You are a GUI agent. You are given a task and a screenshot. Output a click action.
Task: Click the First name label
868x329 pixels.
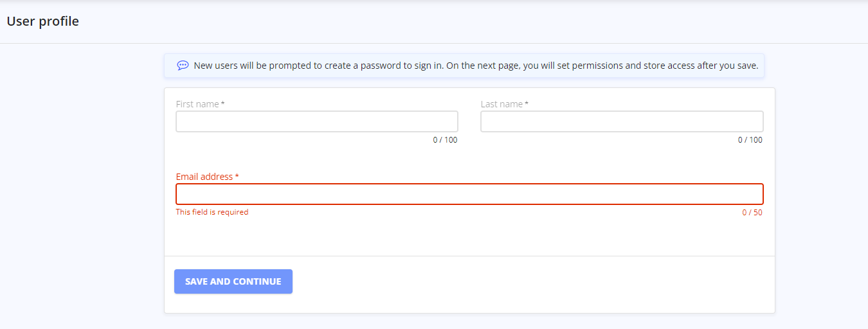coord(197,104)
